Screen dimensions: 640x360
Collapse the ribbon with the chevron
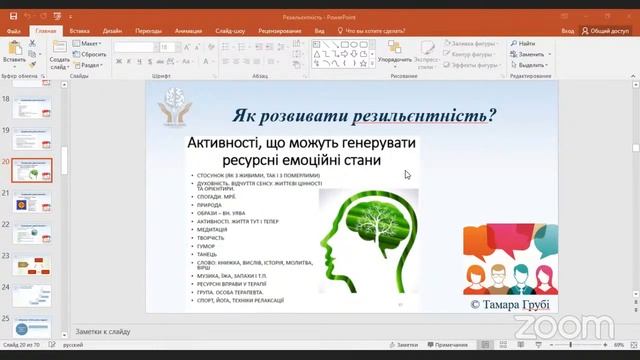633,76
